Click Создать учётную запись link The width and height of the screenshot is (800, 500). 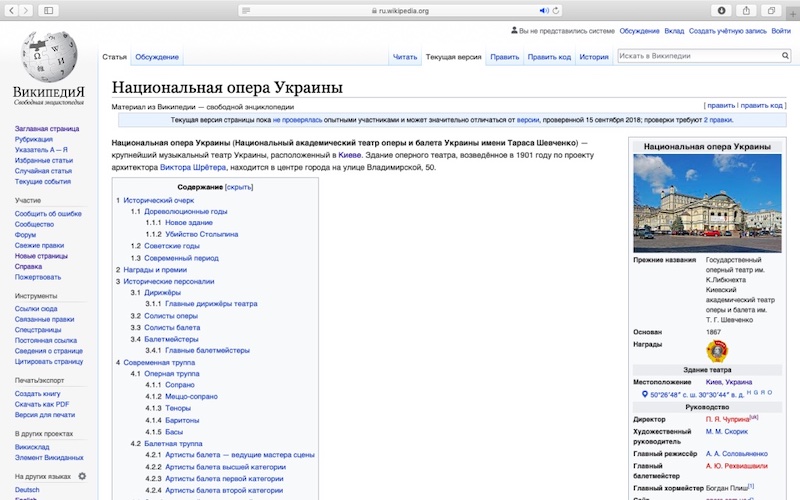tap(728, 31)
